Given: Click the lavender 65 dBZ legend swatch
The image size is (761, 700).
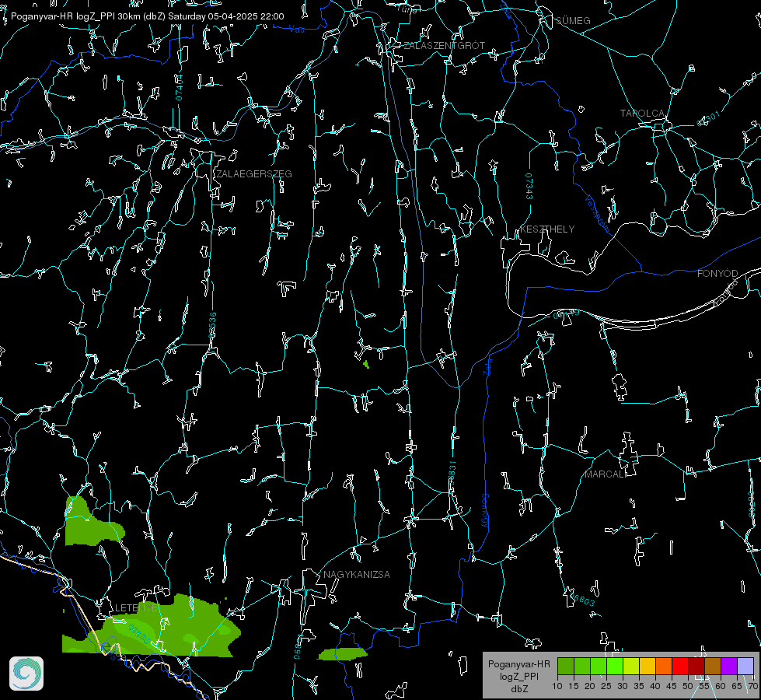Looking at the screenshot, I should 745,666.
